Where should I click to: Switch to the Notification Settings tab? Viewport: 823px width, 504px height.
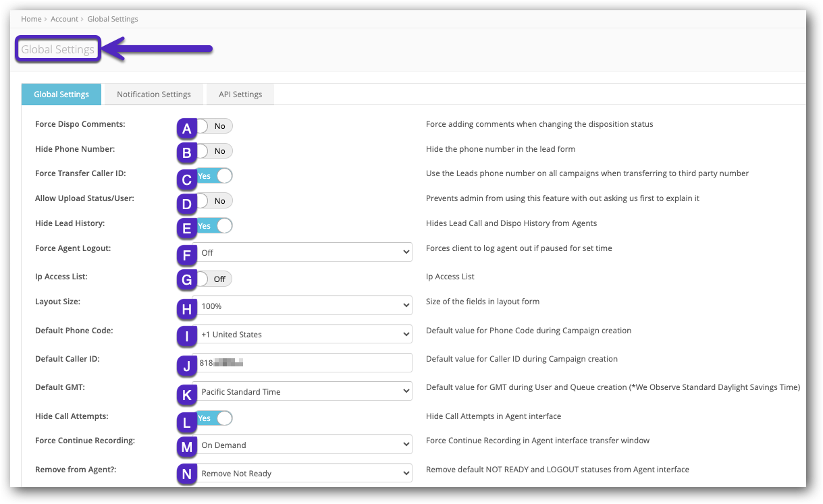click(x=154, y=94)
